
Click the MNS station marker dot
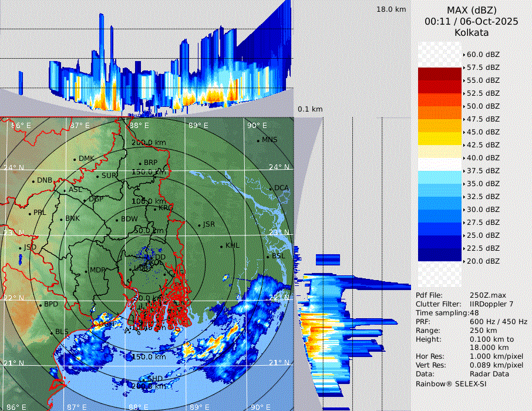[258, 140]
